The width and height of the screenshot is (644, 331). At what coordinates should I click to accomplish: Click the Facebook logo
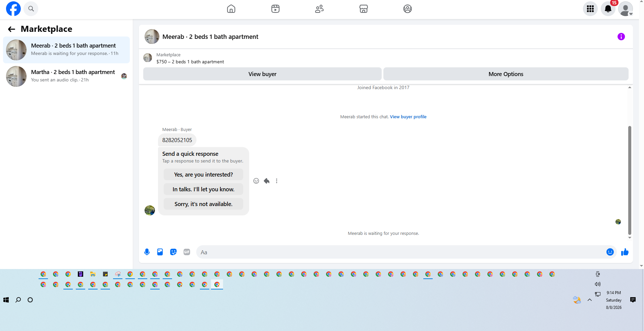(13, 9)
